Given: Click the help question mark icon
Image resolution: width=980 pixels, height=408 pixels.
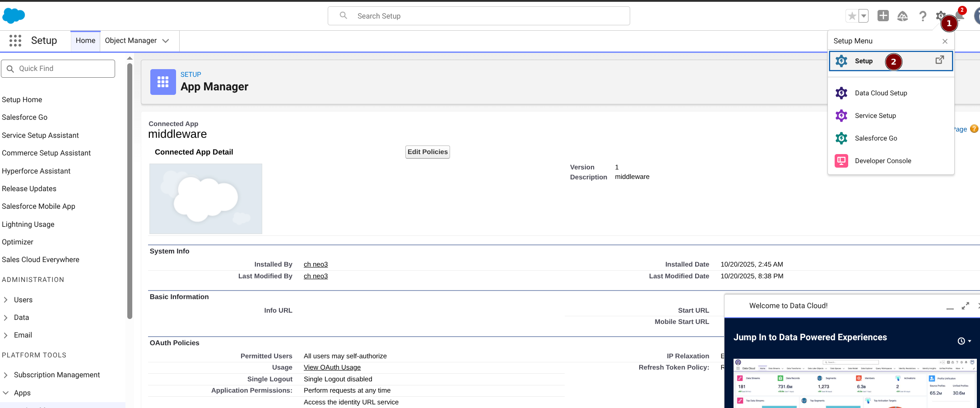Looking at the screenshot, I should click(x=923, y=16).
